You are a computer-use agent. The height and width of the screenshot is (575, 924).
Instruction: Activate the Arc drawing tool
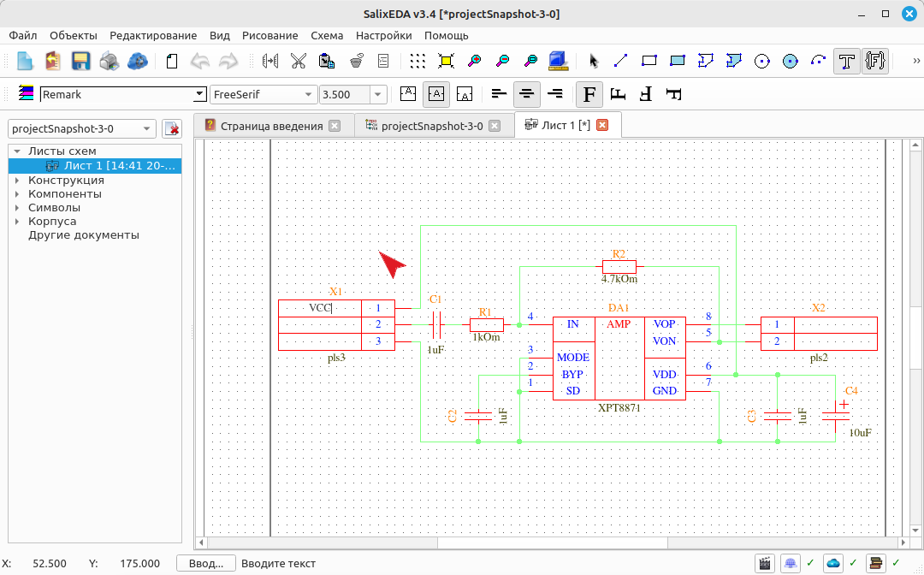pos(819,61)
